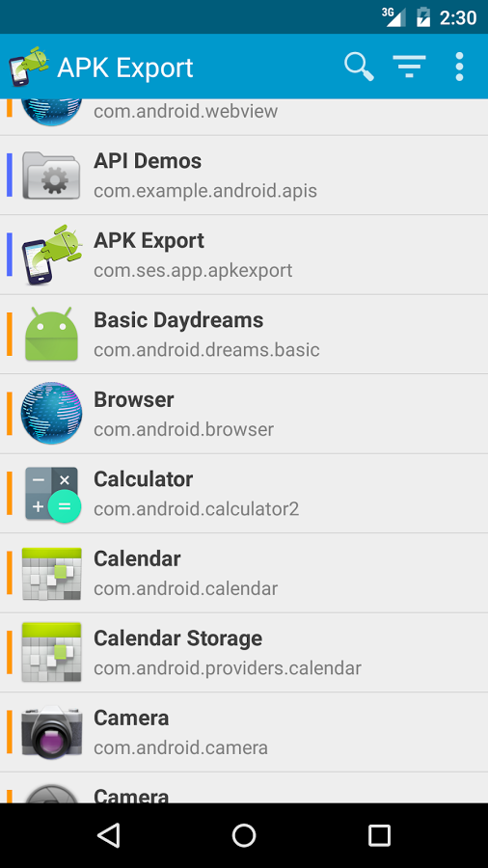Select the APK Export list entry

tap(244, 255)
